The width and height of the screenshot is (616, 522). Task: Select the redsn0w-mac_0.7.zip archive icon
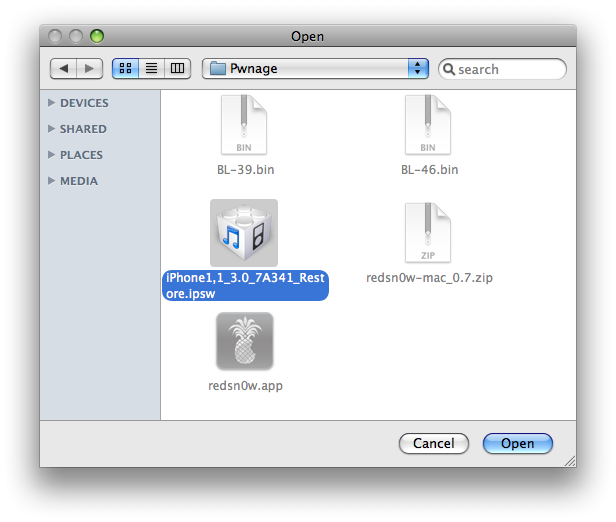tap(429, 233)
